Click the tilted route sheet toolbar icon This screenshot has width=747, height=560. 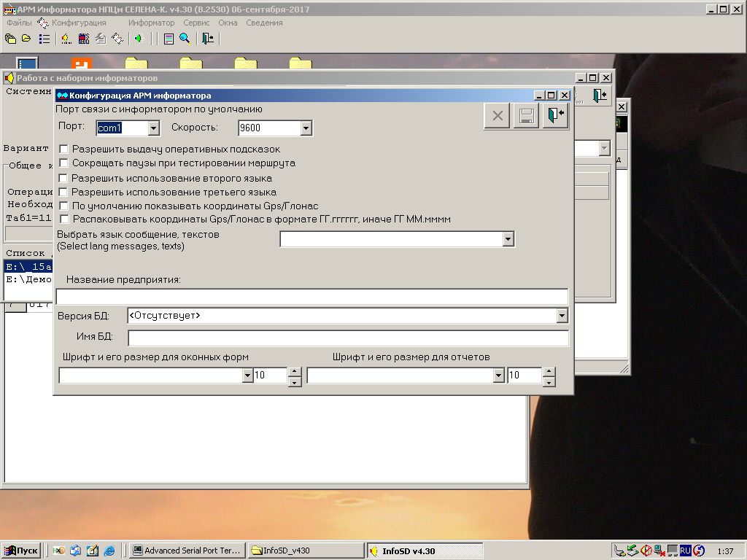pyautogui.click(x=117, y=39)
